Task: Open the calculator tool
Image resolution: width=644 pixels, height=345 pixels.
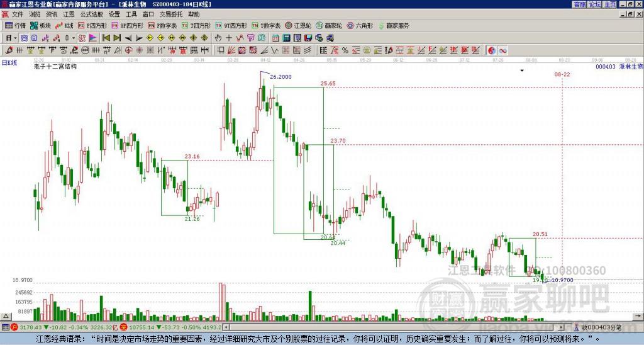Action: click(x=287, y=38)
